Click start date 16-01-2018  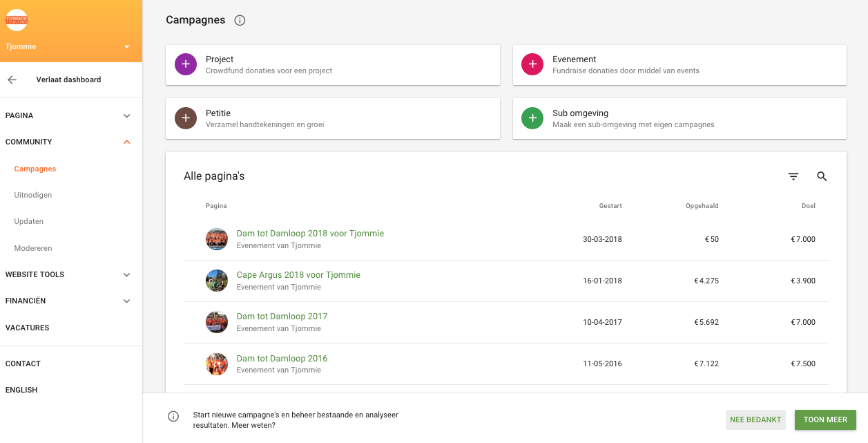point(602,281)
